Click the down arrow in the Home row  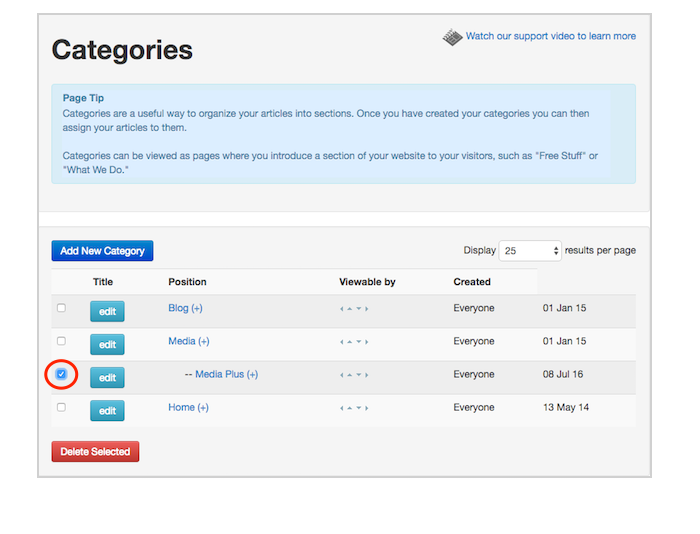pos(358,408)
